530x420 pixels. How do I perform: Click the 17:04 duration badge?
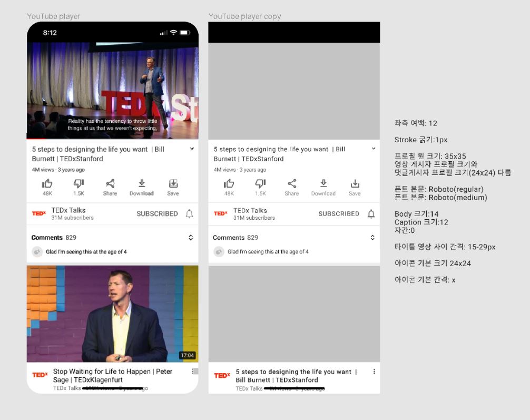coord(187,355)
